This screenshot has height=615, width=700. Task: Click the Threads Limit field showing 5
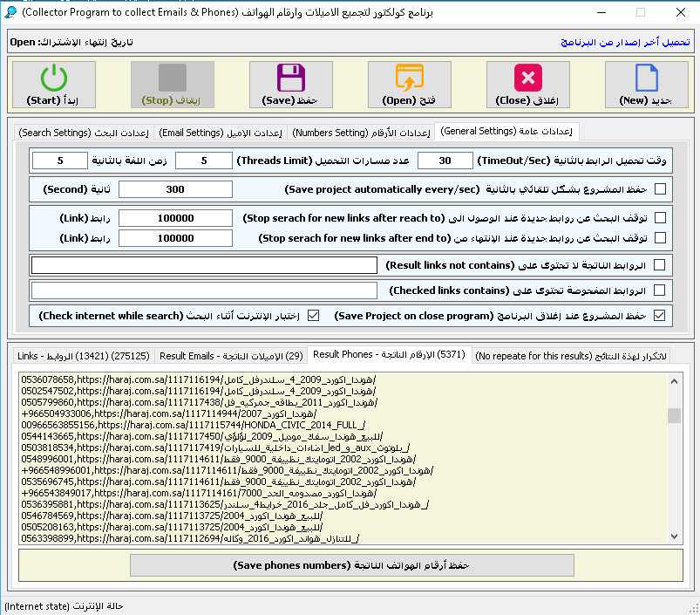pos(204,161)
